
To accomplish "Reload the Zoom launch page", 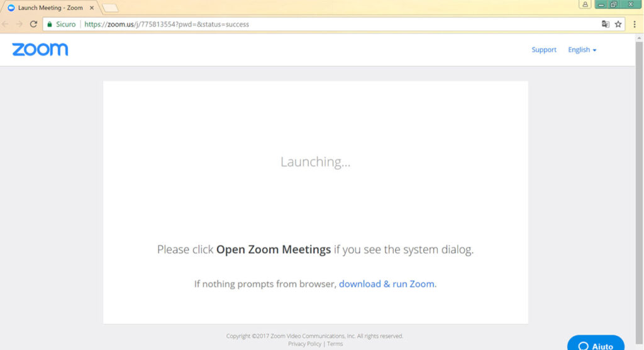I will click(x=33, y=24).
